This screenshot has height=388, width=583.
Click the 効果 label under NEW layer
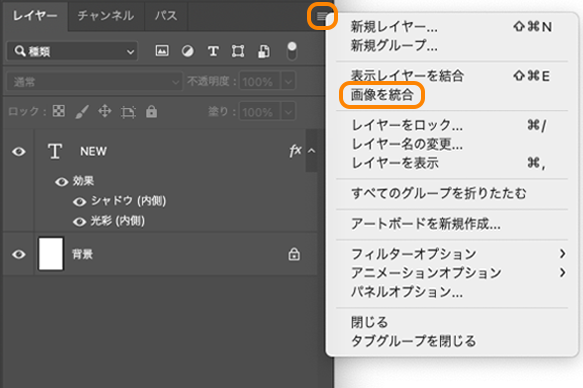(x=83, y=181)
